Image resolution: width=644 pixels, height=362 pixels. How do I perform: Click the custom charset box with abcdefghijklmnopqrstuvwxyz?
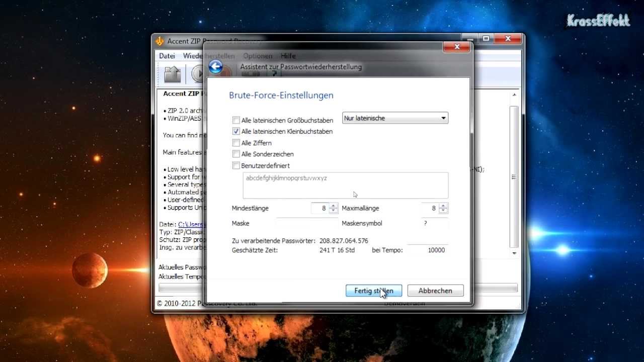(345, 185)
